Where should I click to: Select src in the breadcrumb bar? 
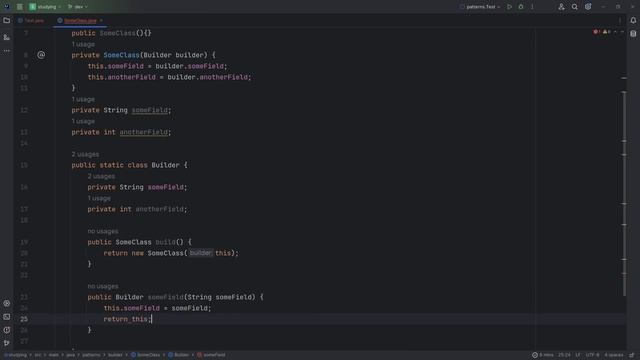pyautogui.click(x=38, y=355)
